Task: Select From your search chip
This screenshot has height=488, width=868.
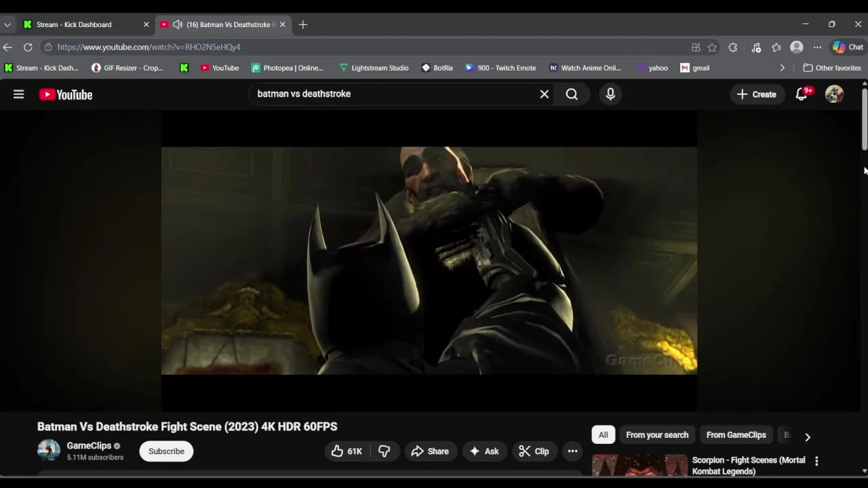Action: click(x=657, y=435)
